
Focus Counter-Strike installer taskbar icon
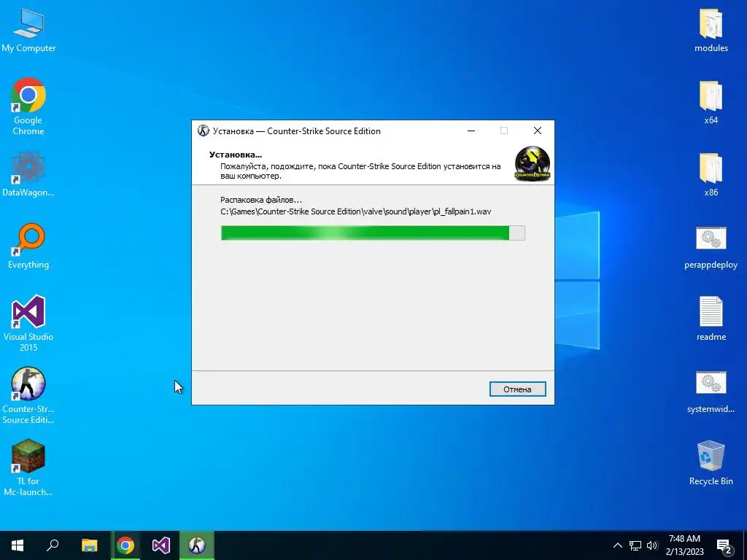pos(197,545)
